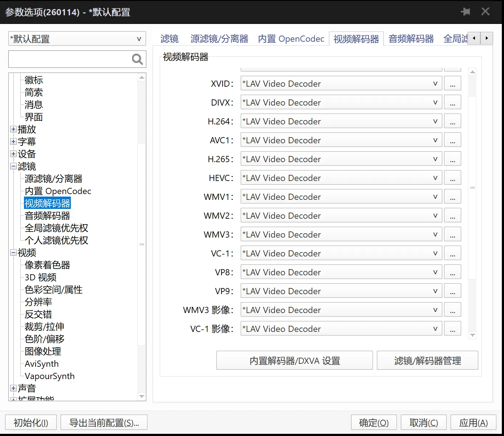Expand the 播放 tree node
504x436 pixels.
coord(13,129)
